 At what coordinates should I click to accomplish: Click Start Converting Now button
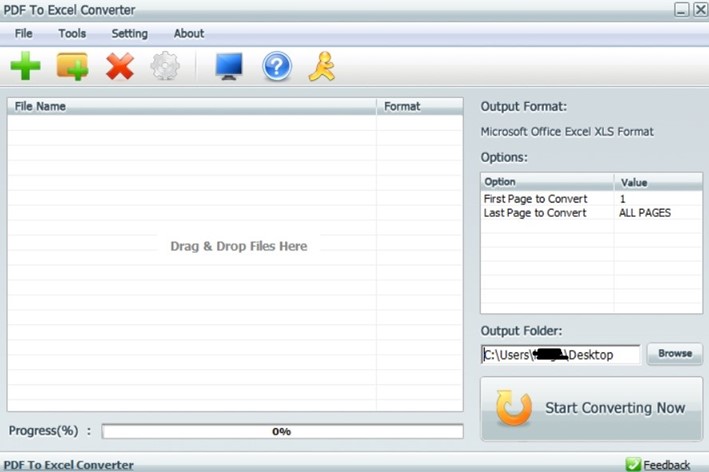591,409
